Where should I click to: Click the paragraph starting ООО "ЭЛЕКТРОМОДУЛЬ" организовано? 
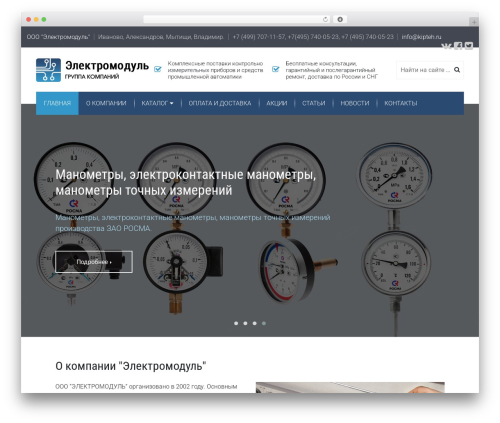pos(146,387)
